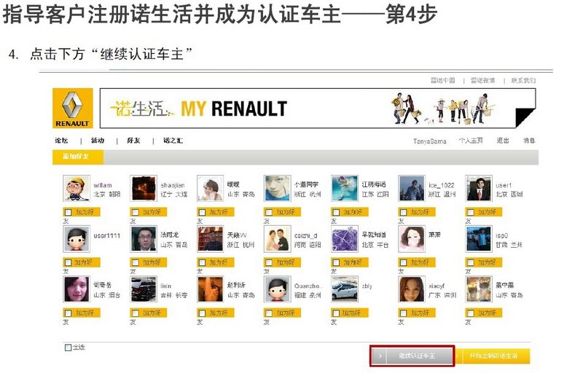Screen dimensions: 583x392
Task: Click the username text isp0
Action: [x=502, y=236]
